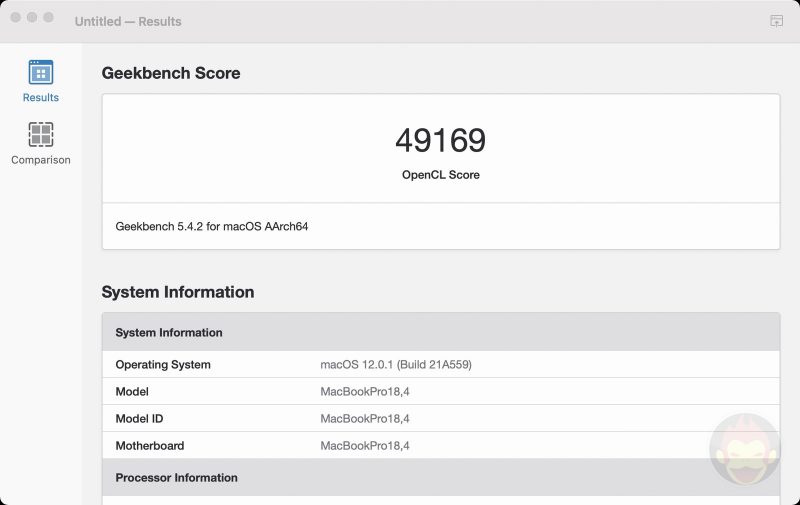Viewport: 800px width, 505px height.
Task: Click the large 'System Information' heading
Action: [x=178, y=292]
